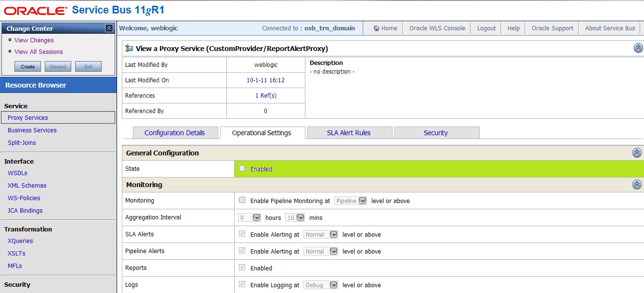This screenshot has height=293, width=644.
Task: Toggle SLA Alerts Enable Alerting checkbox
Action: tap(242, 234)
